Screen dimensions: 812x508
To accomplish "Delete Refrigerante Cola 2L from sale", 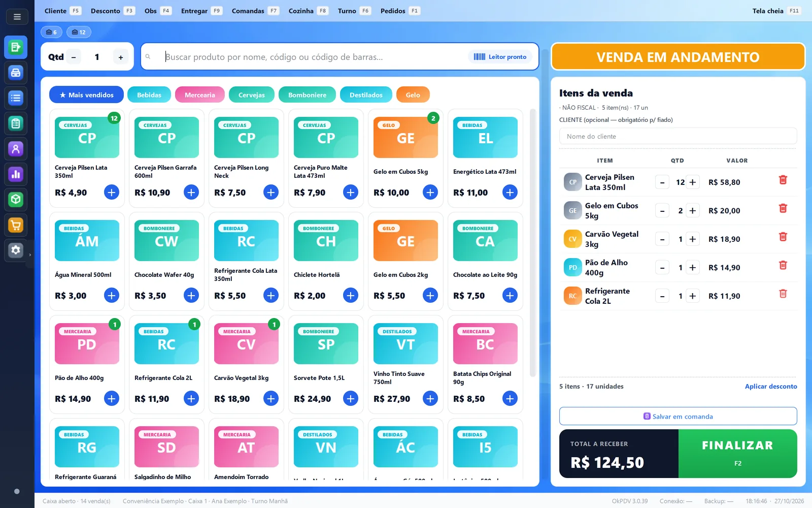I will 783,294.
